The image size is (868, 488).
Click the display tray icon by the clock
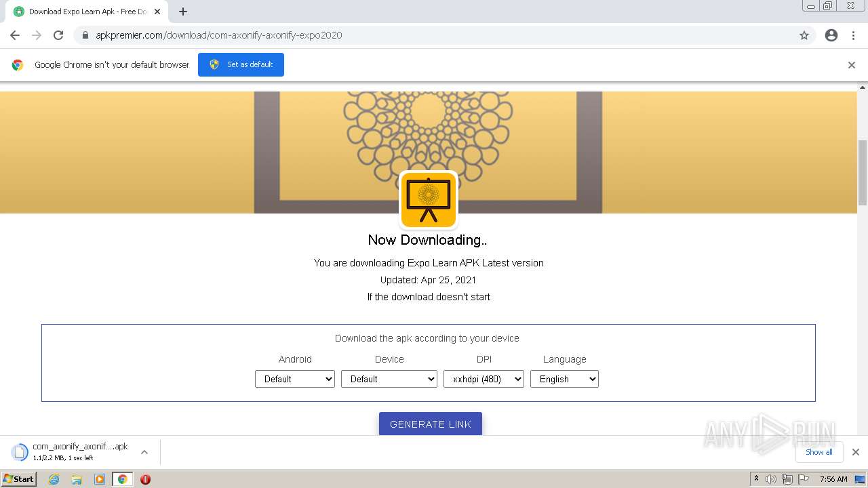pyautogui.click(x=859, y=479)
